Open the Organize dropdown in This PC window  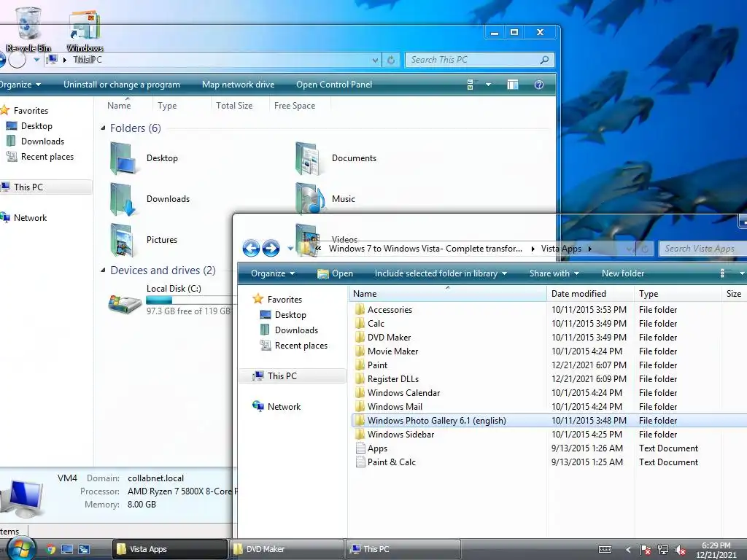coord(20,85)
